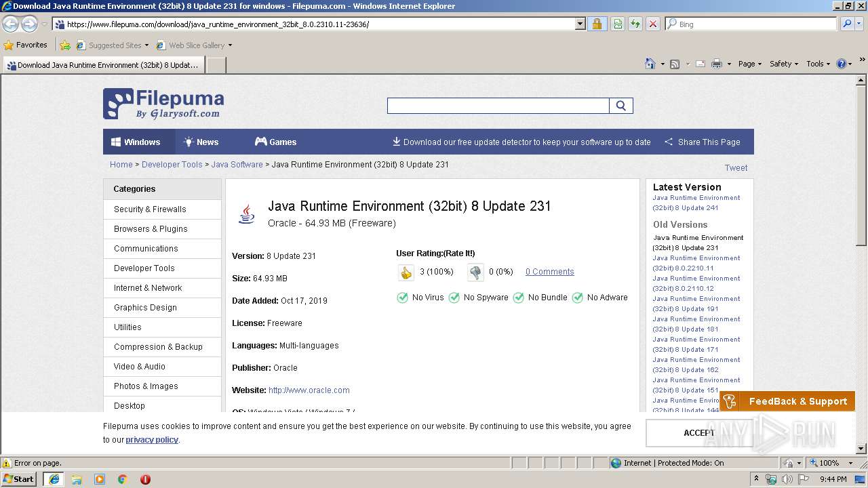Click in the Filepuma search input field
This screenshot has width=868, height=488.
(498, 106)
